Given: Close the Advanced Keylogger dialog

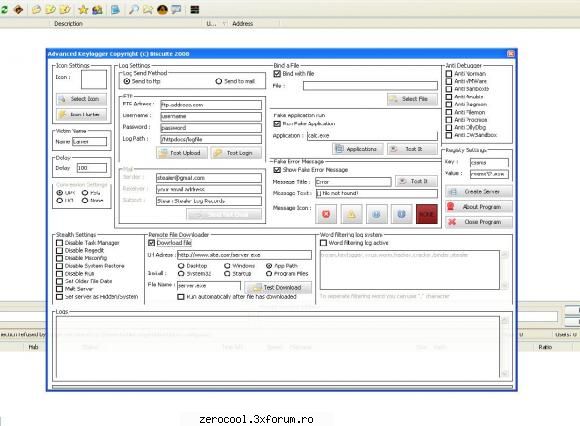Looking at the screenshot, I should click(x=510, y=54).
